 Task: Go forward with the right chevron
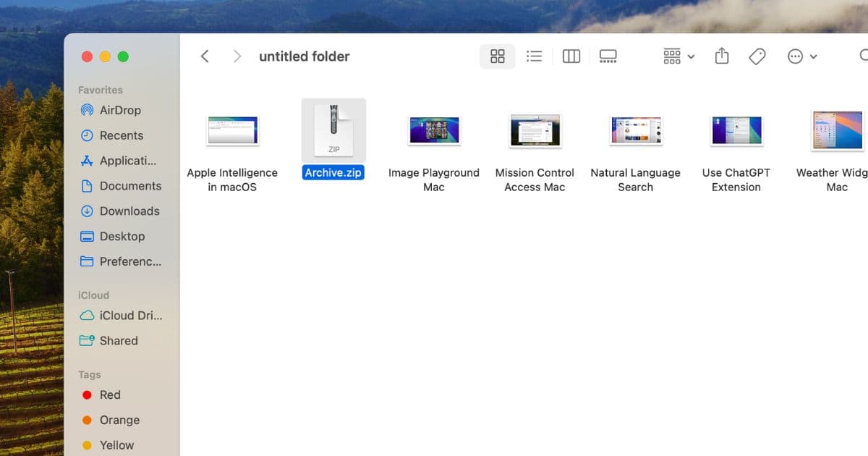[237, 56]
